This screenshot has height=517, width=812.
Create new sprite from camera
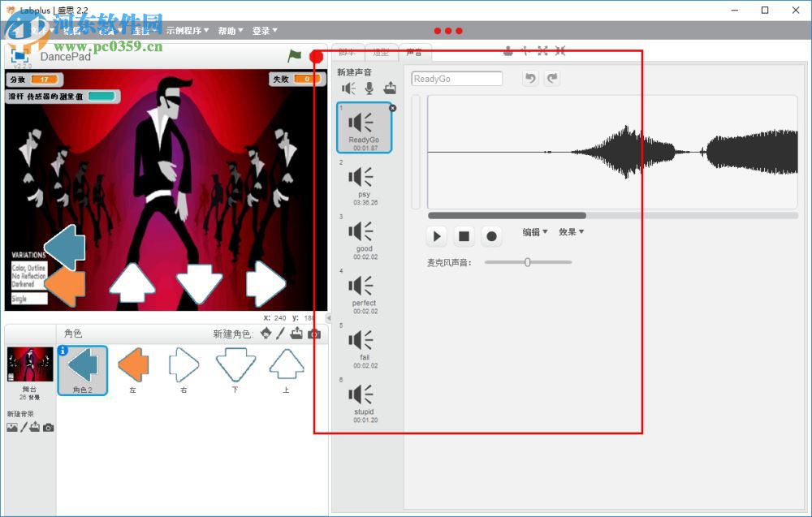click(313, 334)
